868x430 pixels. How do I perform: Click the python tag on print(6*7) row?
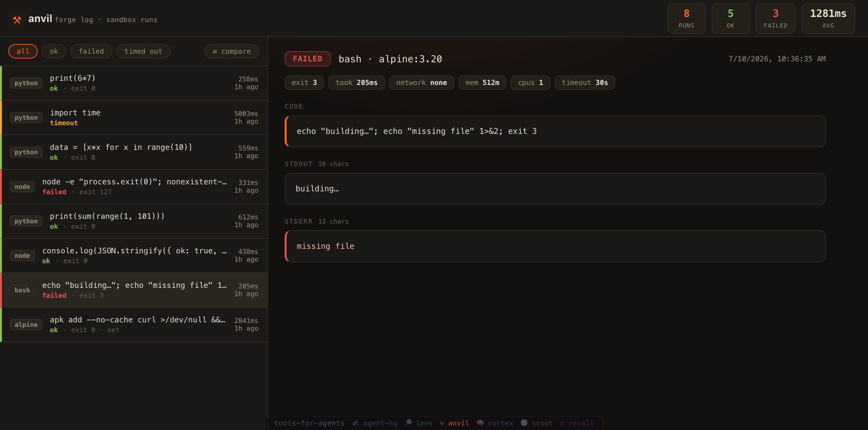click(x=26, y=83)
